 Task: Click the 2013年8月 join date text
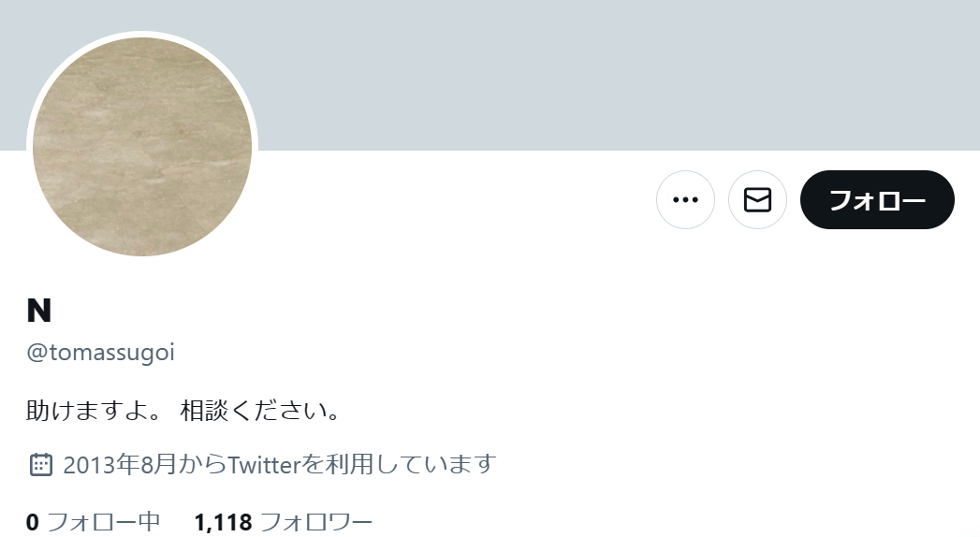click(120, 465)
